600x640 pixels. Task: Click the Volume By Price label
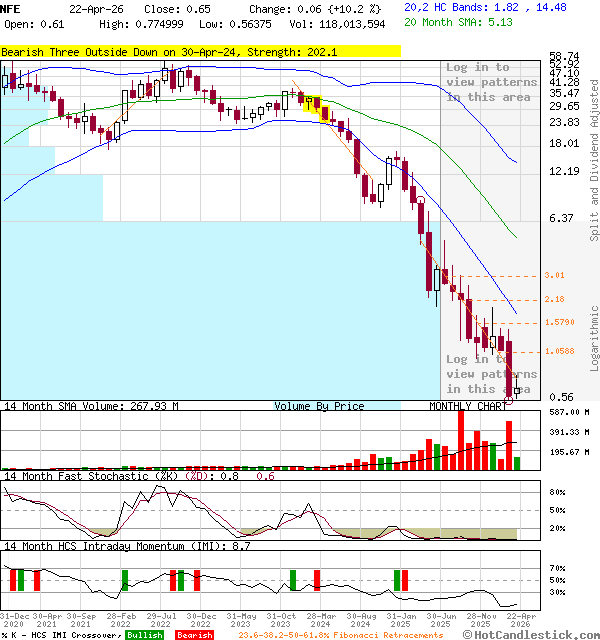tap(319, 406)
